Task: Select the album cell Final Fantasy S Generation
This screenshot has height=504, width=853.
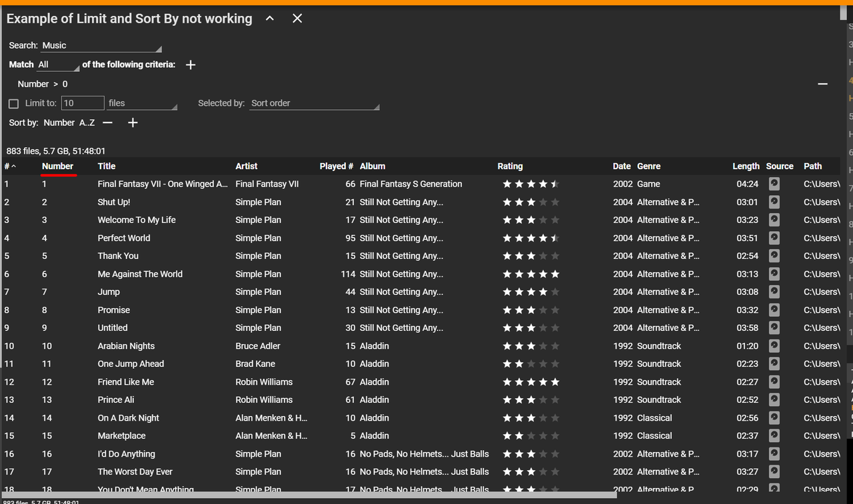Action: [x=411, y=184]
